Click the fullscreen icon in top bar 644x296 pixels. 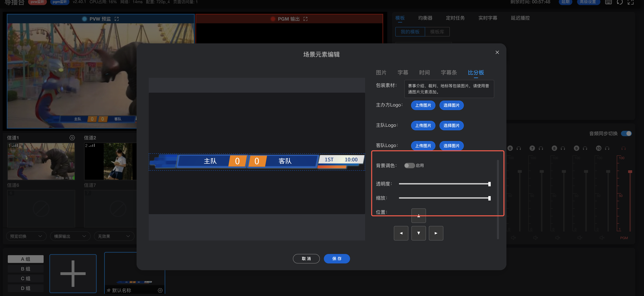tap(630, 2)
